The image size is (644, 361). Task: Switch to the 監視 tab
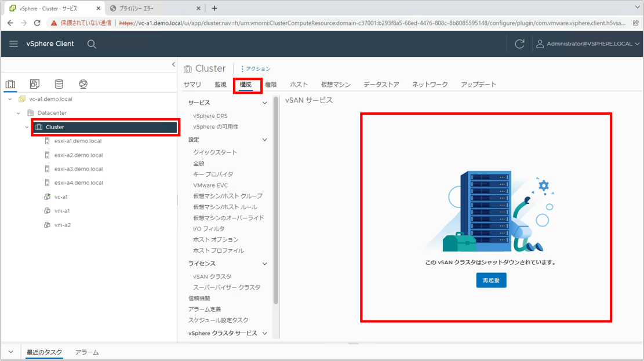coord(220,85)
